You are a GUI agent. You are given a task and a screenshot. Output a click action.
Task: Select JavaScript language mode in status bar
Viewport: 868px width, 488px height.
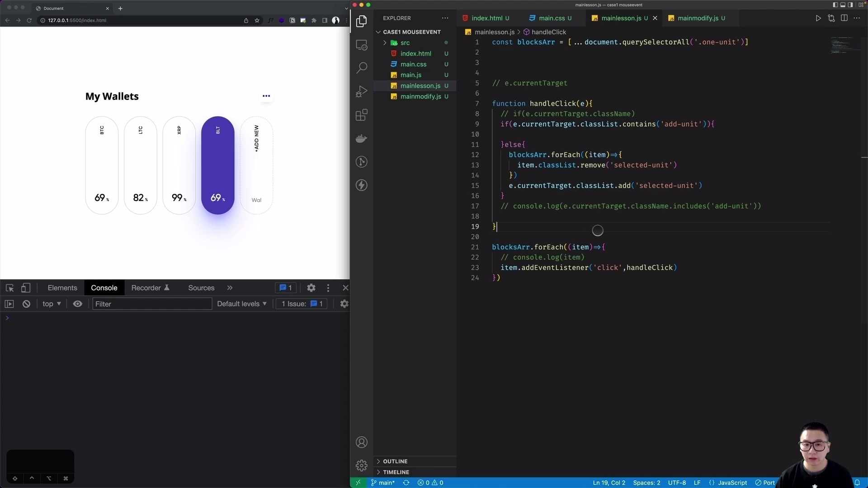tap(732, 483)
